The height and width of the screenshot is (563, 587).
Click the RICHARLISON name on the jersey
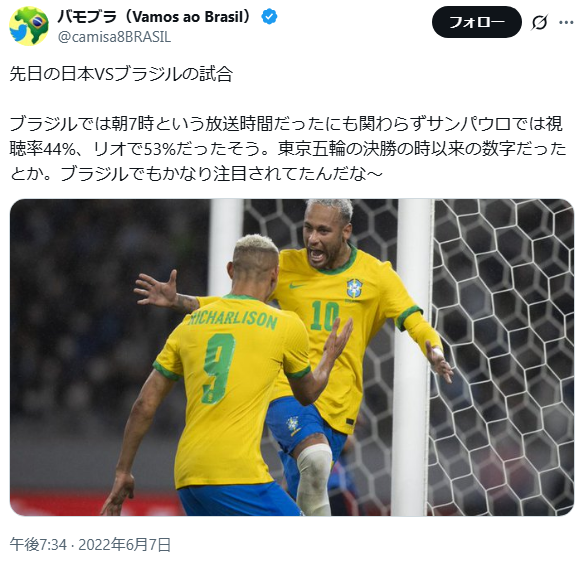[x=233, y=319]
